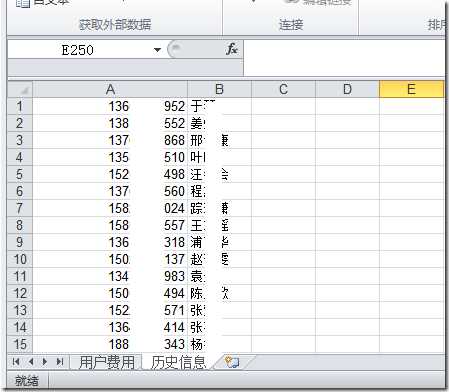Select row 5 header
The height and width of the screenshot is (392, 449).
pos(20,174)
